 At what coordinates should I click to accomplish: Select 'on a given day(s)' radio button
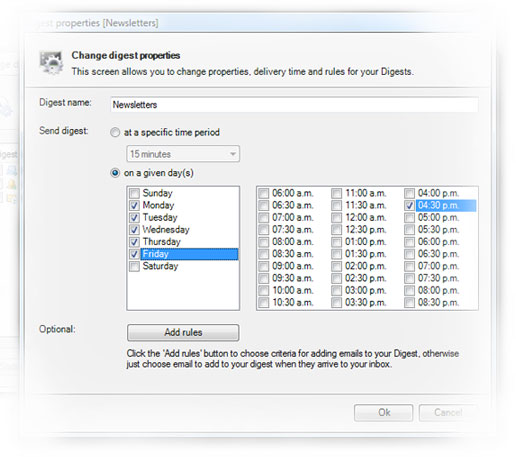pyautogui.click(x=115, y=173)
